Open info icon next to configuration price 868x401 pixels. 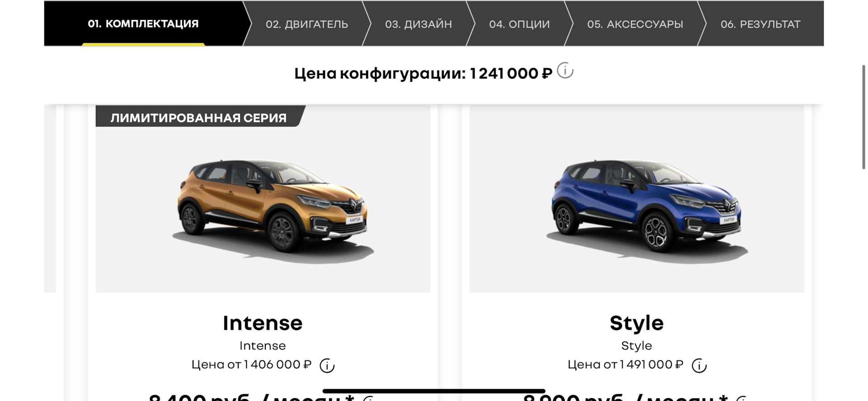click(x=565, y=70)
